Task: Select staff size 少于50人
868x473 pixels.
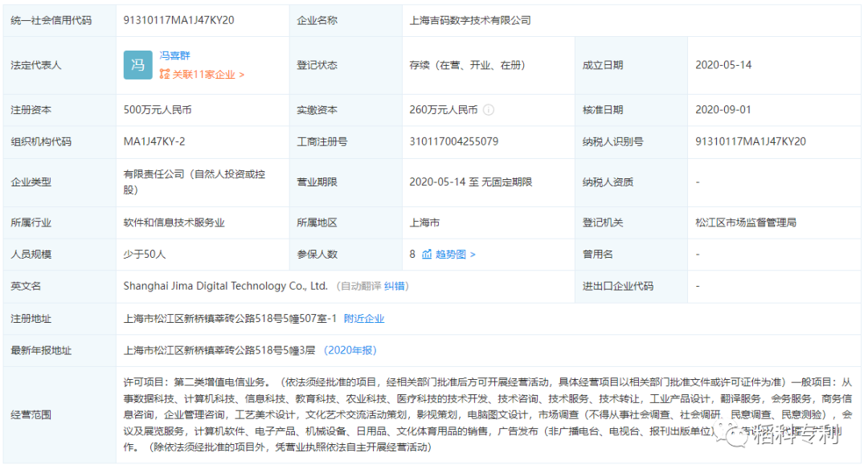Action: 145,255
